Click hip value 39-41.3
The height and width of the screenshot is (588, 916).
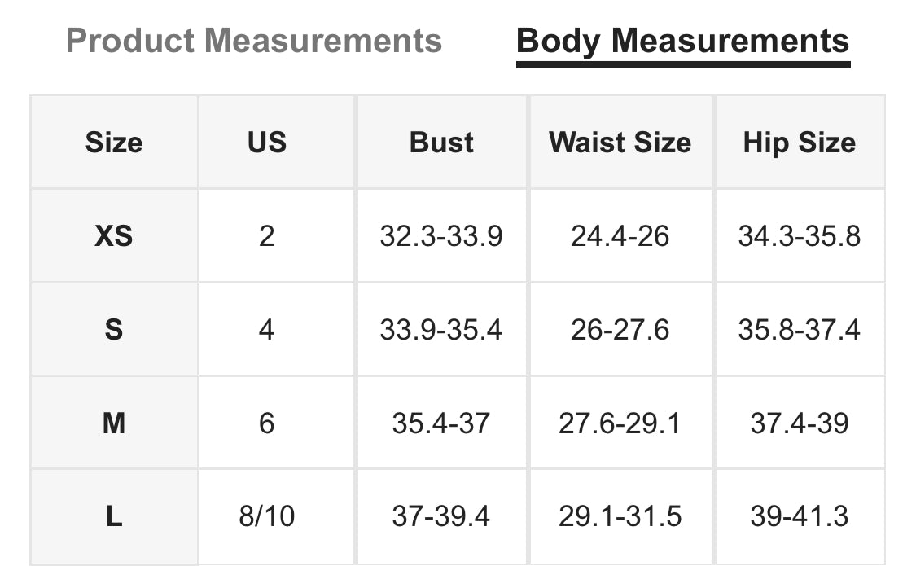[x=800, y=516]
